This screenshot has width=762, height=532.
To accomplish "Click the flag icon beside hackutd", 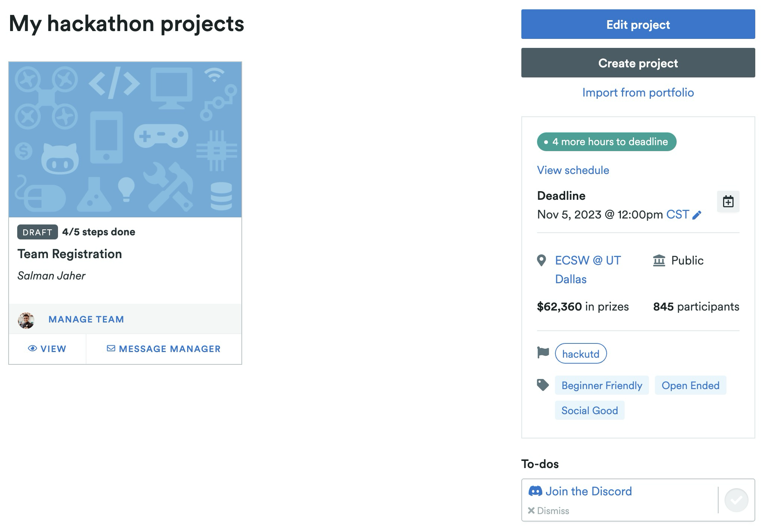I will coord(543,352).
